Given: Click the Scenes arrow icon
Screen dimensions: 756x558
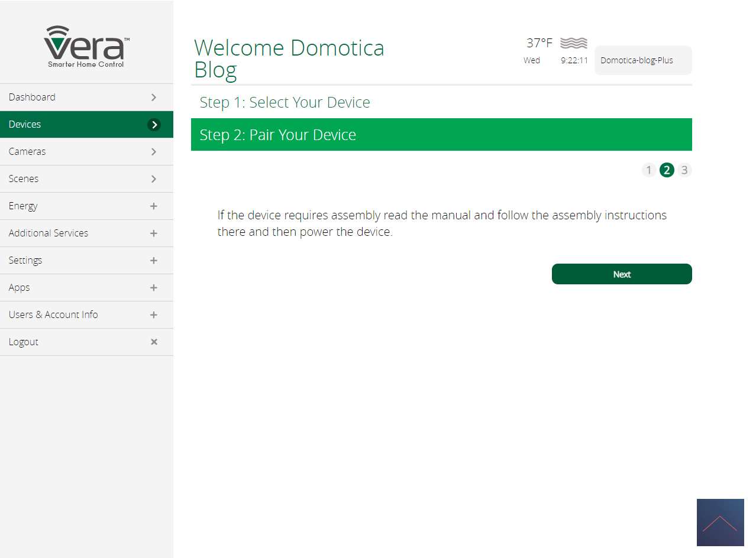Looking at the screenshot, I should tap(154, 179).
